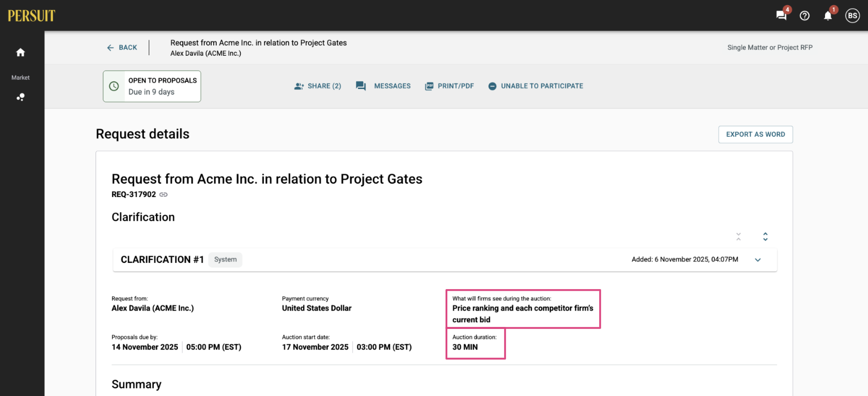
Task: Click the CLARIFICATION #1 header text
Action: pos(163,259)
